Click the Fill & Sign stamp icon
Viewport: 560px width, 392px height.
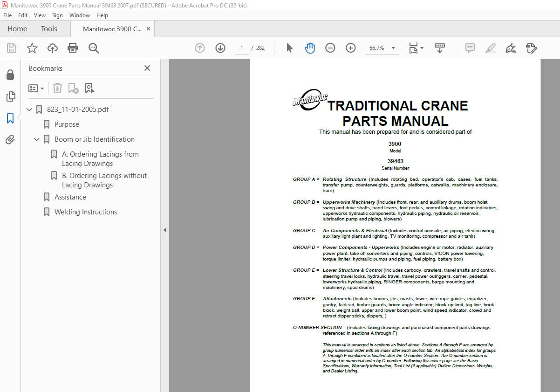coord(532,48)
